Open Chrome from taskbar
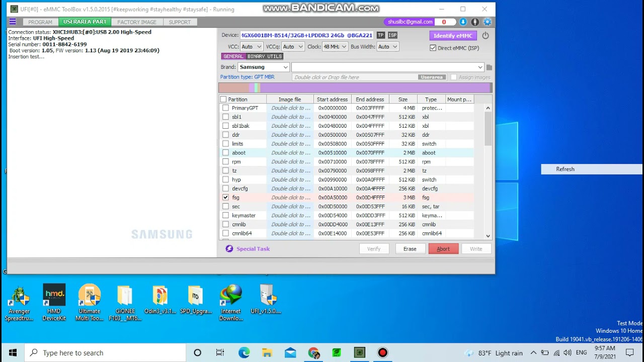This screenshot has width=644, height=362. pyautogui.click(x=313, y=353)
